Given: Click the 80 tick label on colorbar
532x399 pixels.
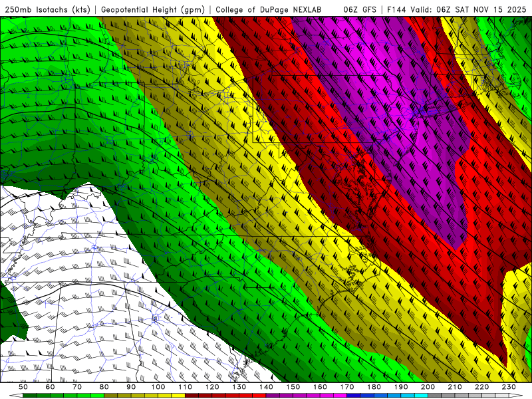Looking at the screenshot, I should [x=104, y=387].
